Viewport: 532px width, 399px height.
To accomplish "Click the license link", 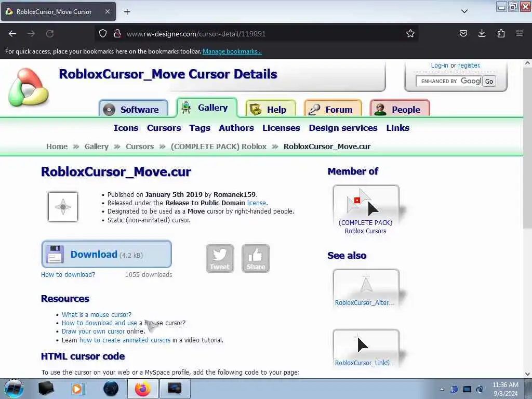I will [x=257, y=203].
